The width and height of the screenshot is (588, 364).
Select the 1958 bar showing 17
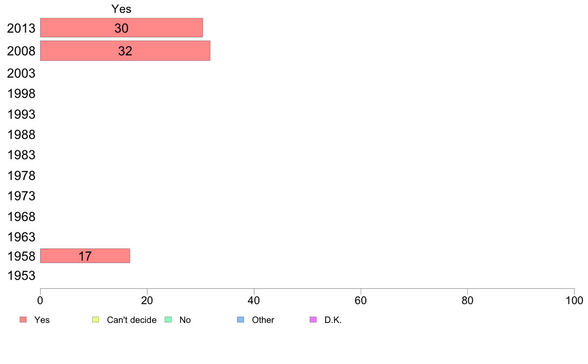pos(85,256)
